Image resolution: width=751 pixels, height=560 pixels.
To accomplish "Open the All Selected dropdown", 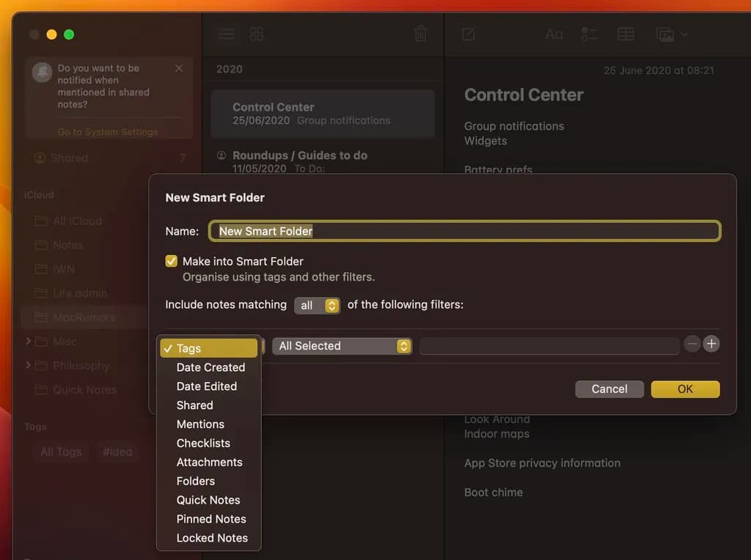I will [342, 346].
